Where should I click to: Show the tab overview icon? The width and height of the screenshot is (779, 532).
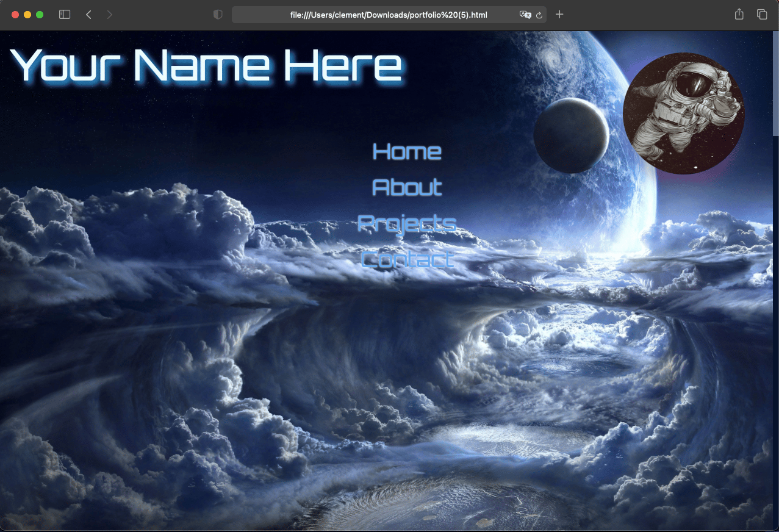pyautogui.click(x=762, y=15)
